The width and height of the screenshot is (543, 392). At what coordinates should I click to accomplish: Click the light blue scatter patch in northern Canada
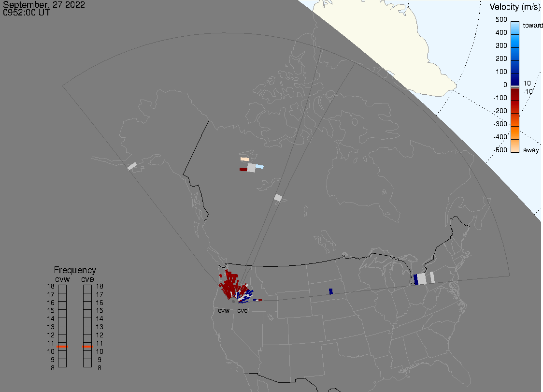pos(259,167)
